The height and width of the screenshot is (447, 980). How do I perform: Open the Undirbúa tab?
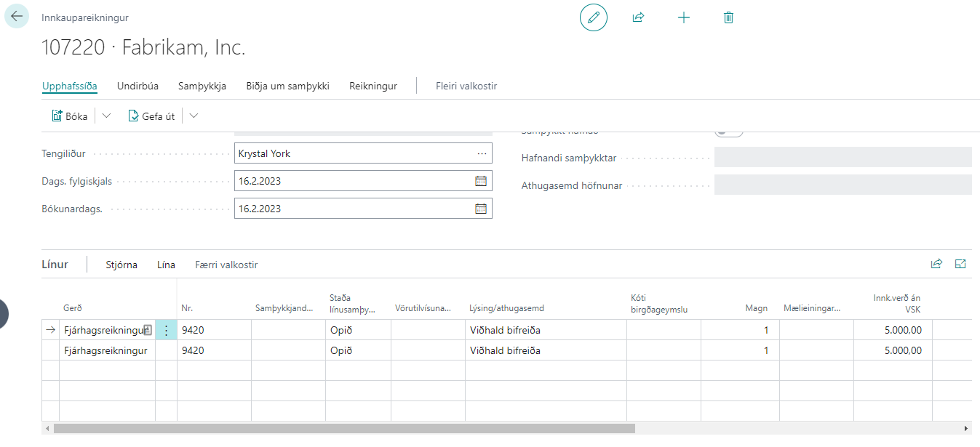coord(138,86)
